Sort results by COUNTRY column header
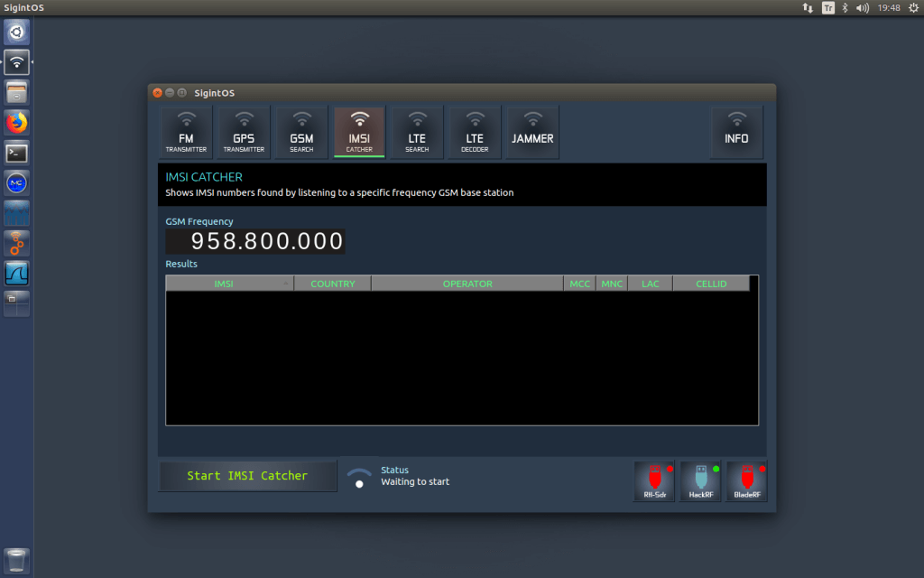 pos(332,284)
